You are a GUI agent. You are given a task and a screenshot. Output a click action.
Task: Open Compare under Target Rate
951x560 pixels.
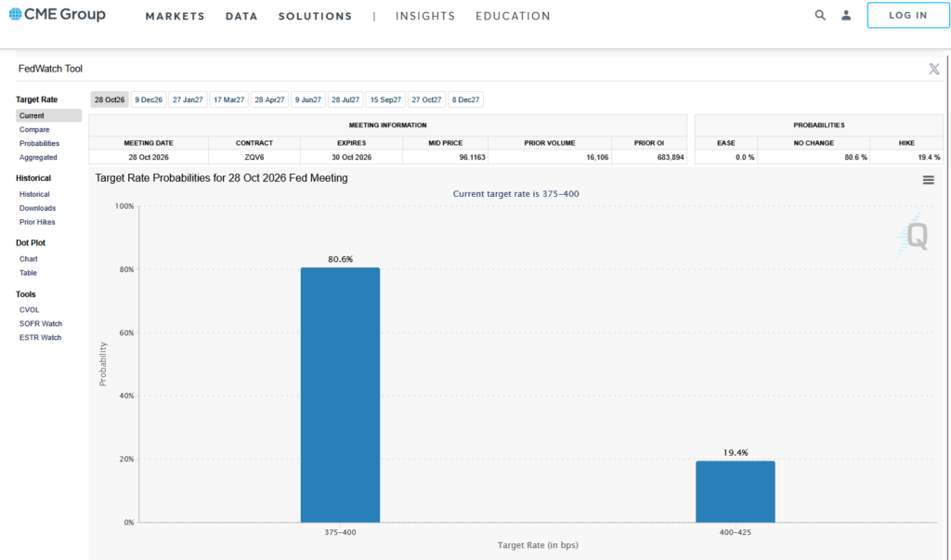click(x=34, y=130)
